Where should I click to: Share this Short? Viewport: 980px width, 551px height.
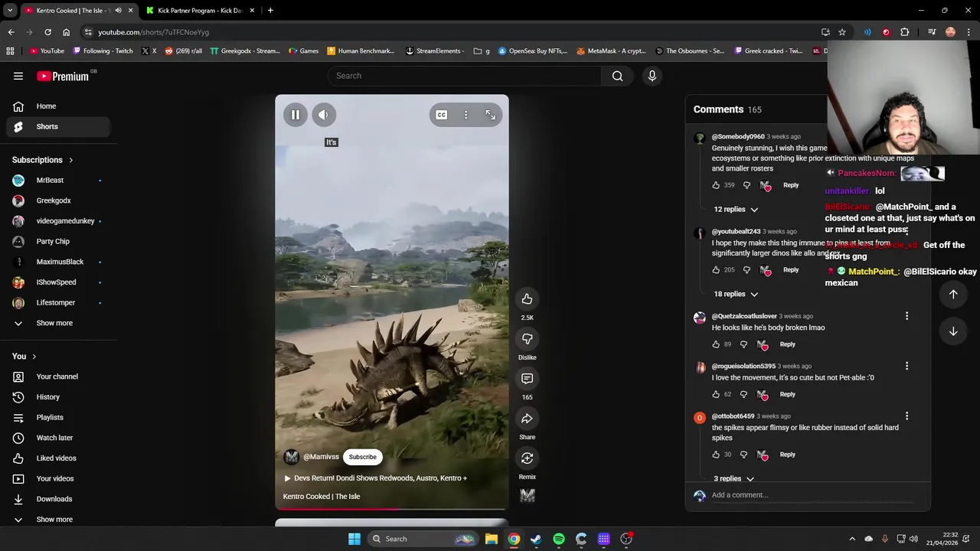[527, 418]
